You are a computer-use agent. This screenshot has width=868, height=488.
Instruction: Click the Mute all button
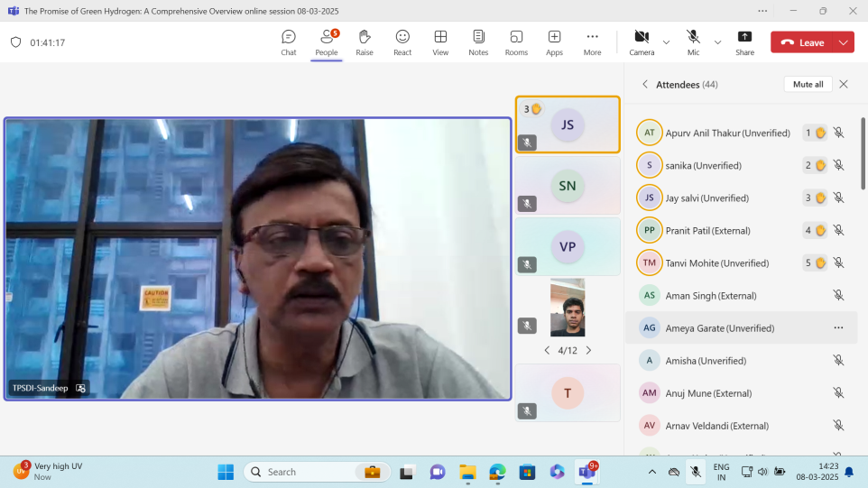[808, 84]
